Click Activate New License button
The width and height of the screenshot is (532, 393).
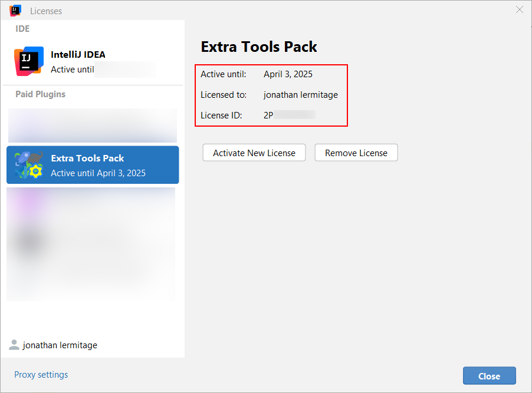[x=254, y=153]
